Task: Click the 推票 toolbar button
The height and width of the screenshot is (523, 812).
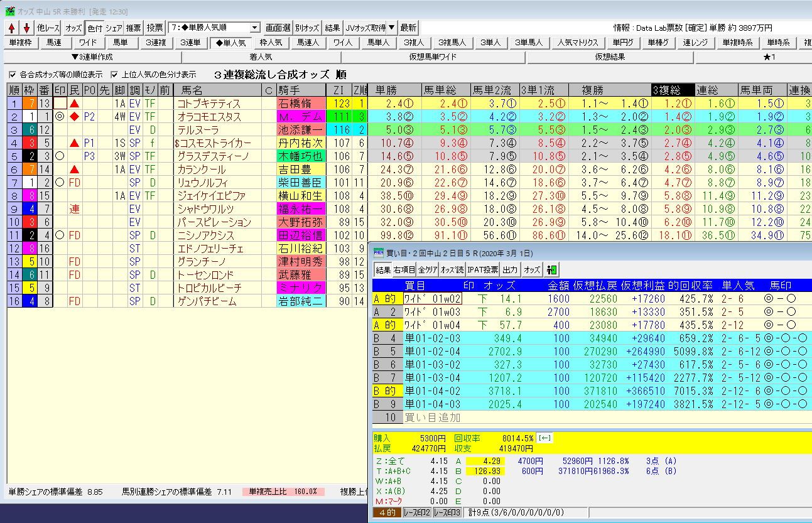Action: [x=134, y=28]
